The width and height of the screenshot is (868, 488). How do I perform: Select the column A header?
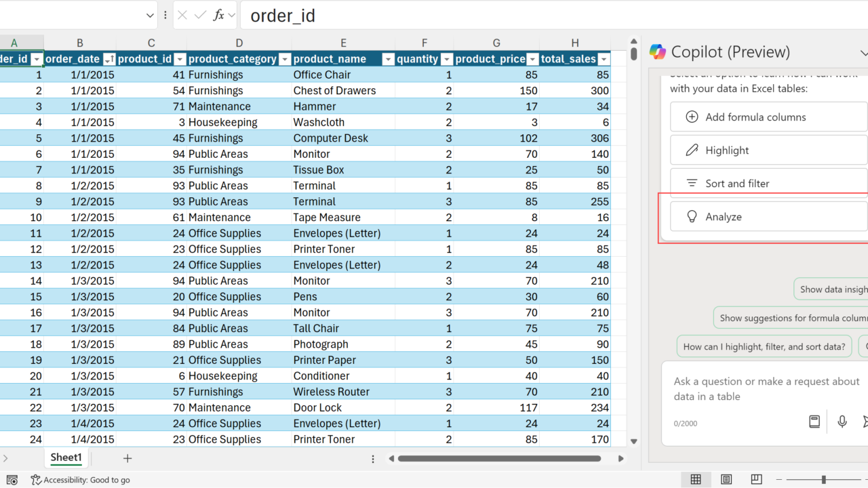[x=14, y=43]
